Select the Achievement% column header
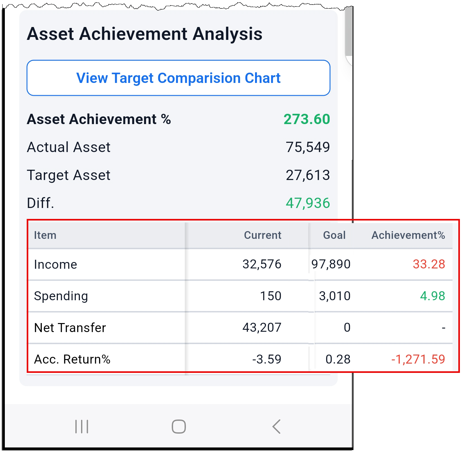476x451 pixels. coord(408,235)
